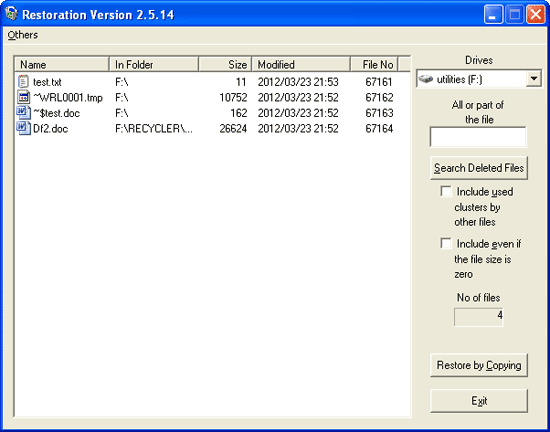The image size is (550, 432).
Task: Click the Exit button
Action: 479,401
